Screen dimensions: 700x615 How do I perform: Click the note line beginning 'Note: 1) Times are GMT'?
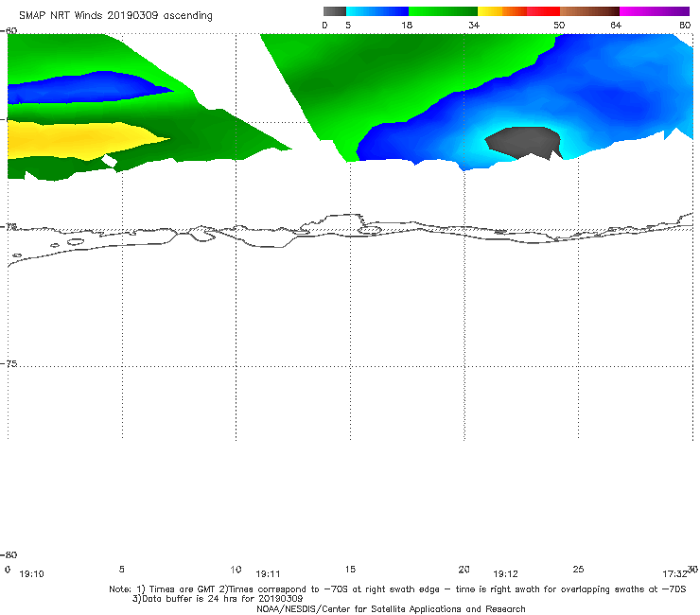pos(397,589)
